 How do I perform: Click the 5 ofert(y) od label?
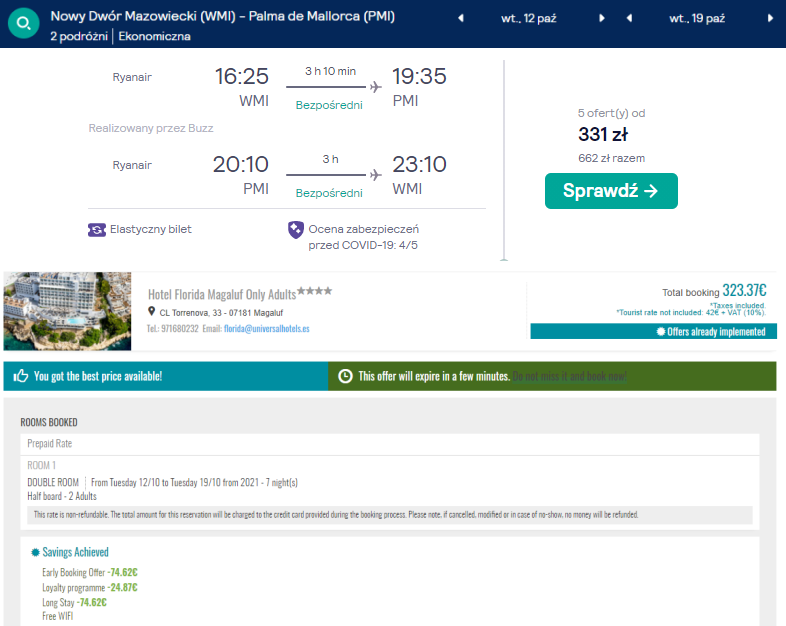(611, 113)
